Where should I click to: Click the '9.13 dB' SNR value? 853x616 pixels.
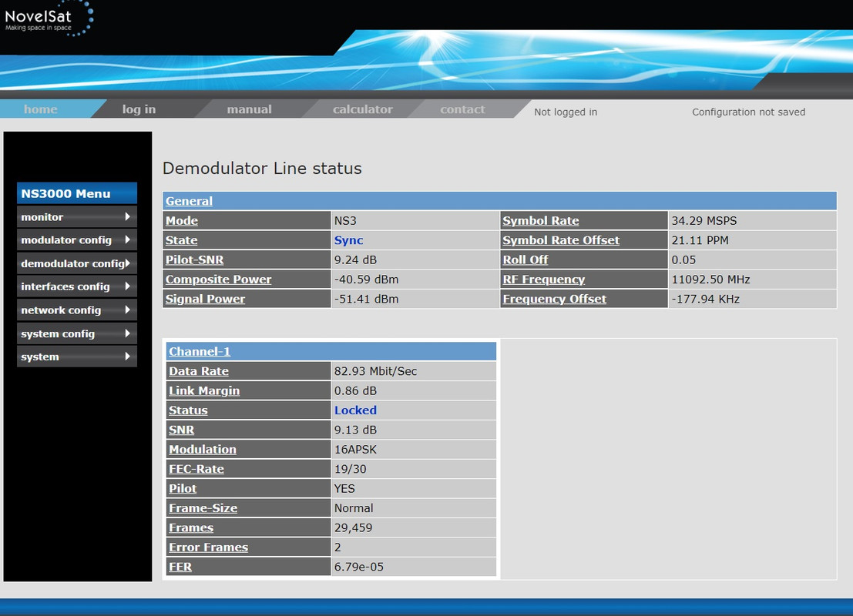click(x=355, y=430)
